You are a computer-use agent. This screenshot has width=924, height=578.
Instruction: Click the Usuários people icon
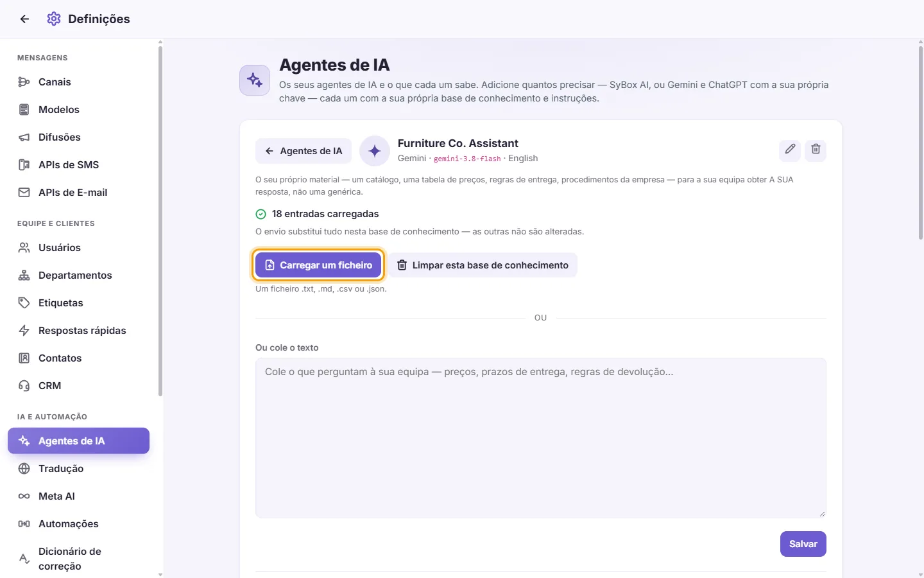point(24,248)
